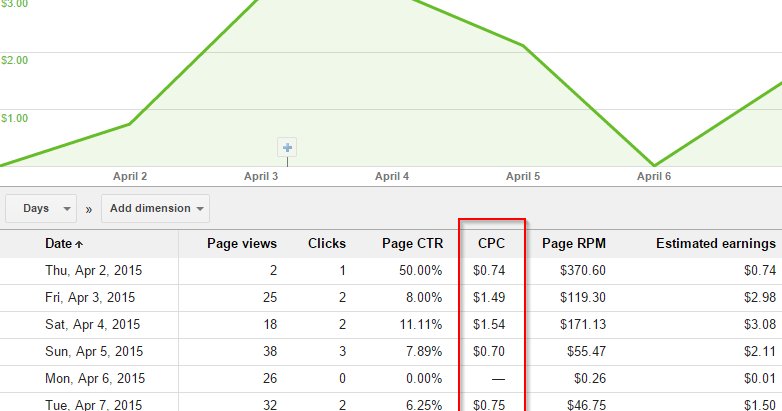Click the April 6 data point on chart
Viewport: 782px width, 411px height.
(654, 165)
